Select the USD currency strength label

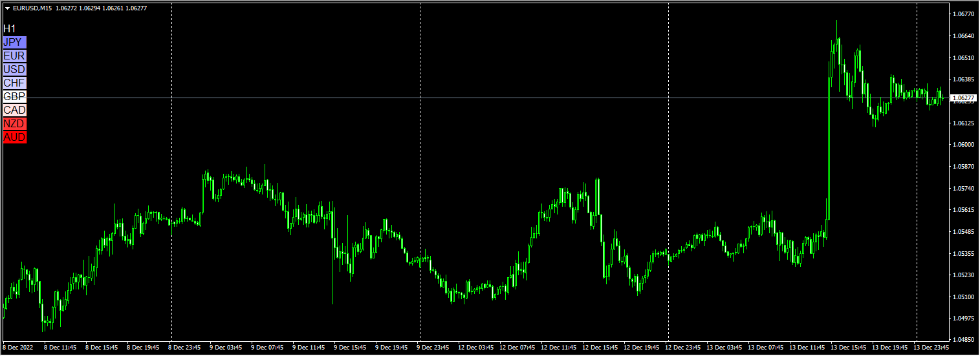point(15,70)
